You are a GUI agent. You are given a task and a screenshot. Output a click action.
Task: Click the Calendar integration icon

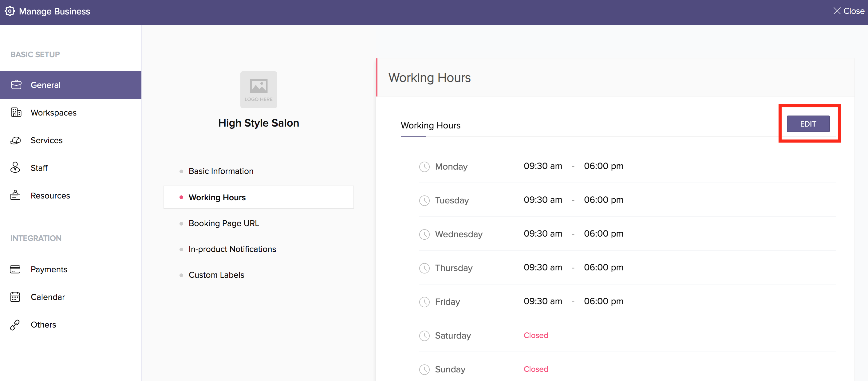pos(15,297)
